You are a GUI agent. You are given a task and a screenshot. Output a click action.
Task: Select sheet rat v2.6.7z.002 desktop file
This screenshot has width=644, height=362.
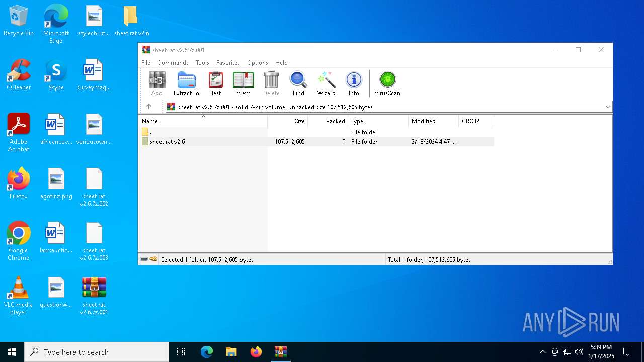94,187
